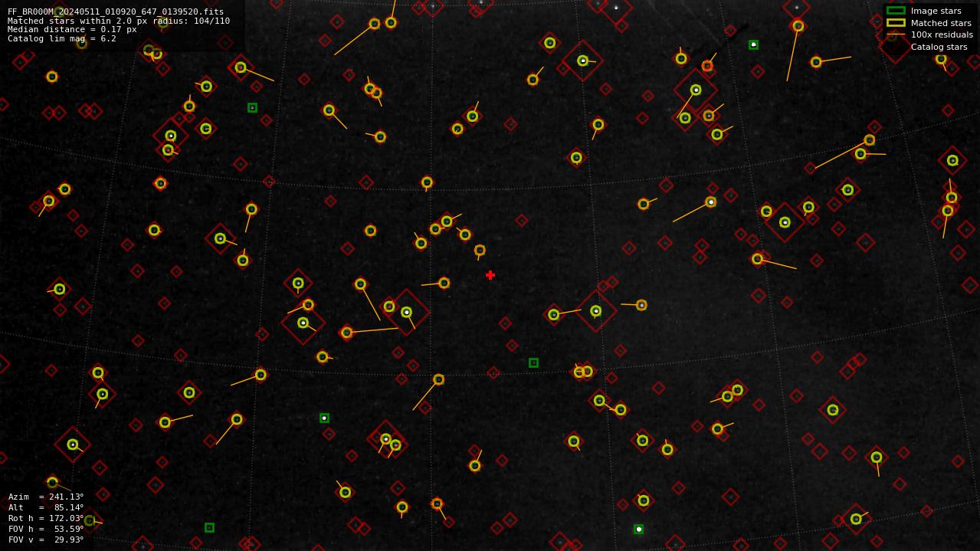Click the yellow Matched stars legend swatch
This screenshot has width=980, height=551.
pyautogui.click(x=896, y=23)
